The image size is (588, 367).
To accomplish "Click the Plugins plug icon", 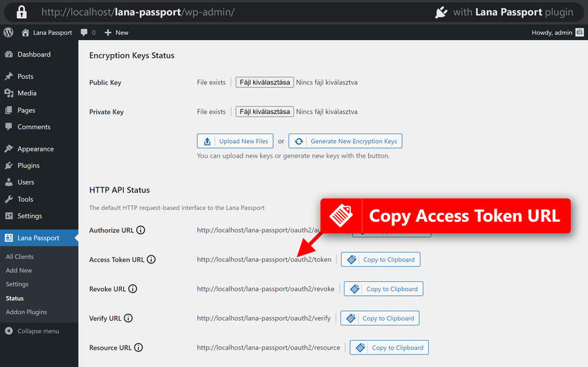I will tap(9, 165).
